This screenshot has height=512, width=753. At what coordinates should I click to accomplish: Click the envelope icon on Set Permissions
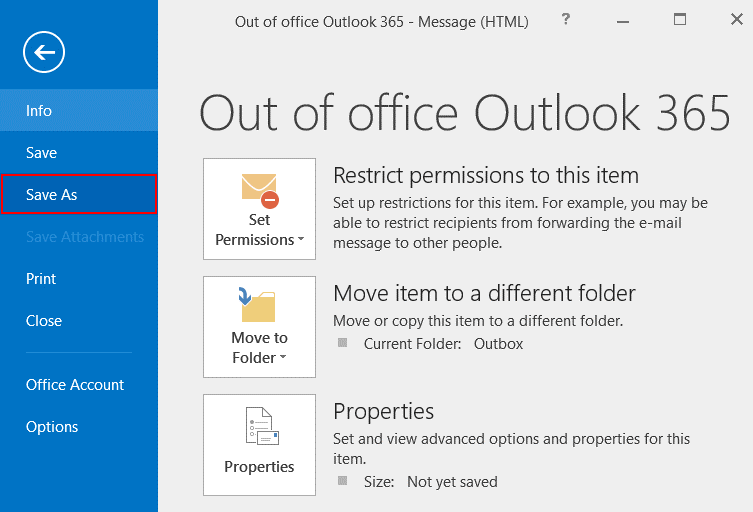[x=259, y=188]
